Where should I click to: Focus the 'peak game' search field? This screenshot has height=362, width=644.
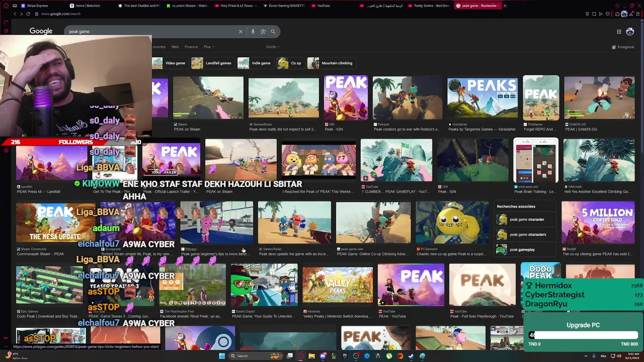151,32
